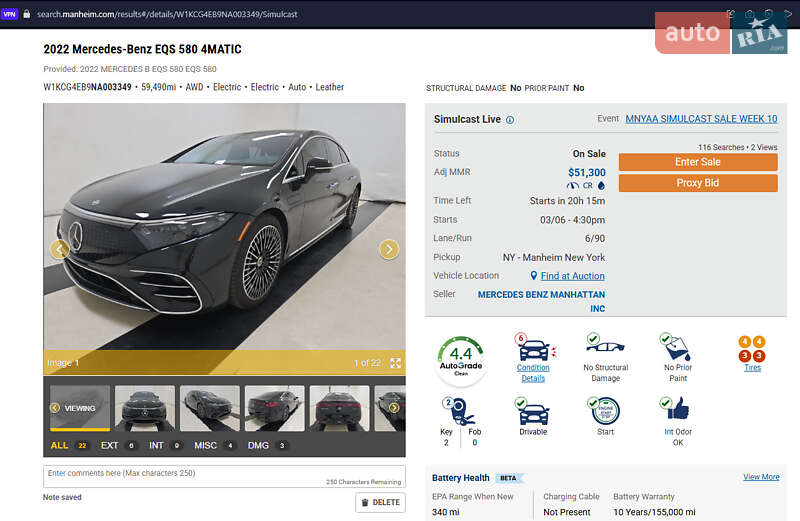The width and height of the screenshot is (800, 521).
Task: Select the front view thumbnail
Action: click(x=144, y=408)
